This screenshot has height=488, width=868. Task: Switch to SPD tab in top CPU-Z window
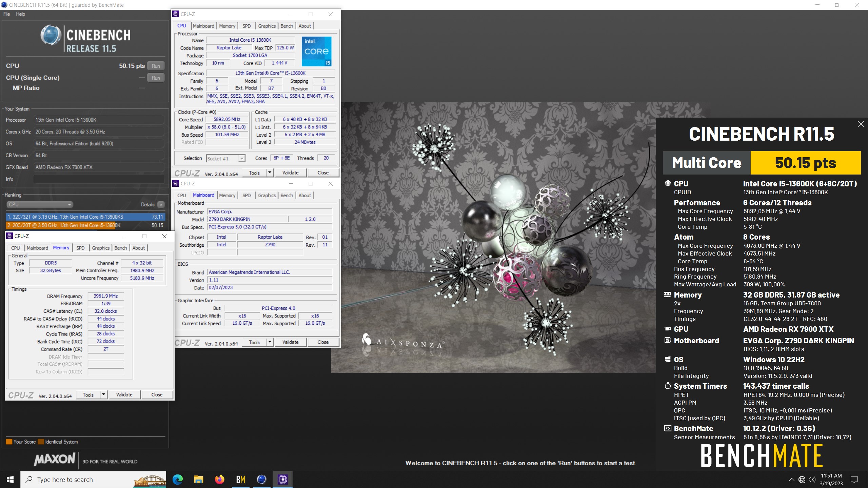[x=246, y=26]
